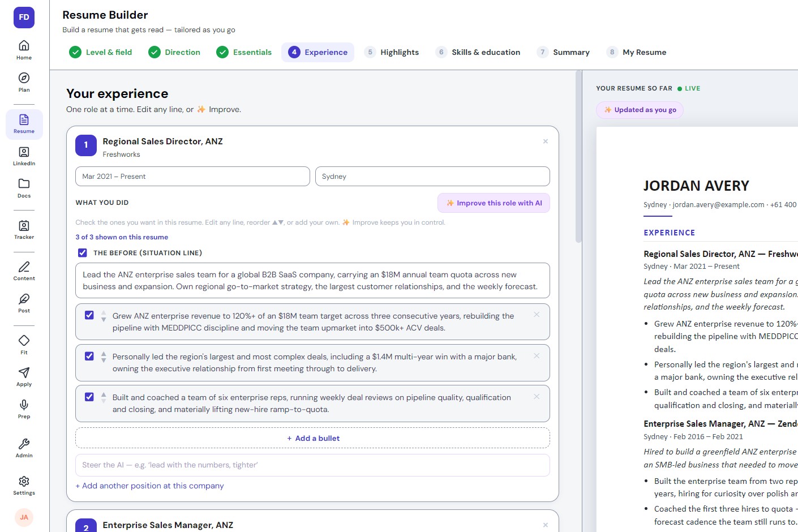Go to the Highlights step
Viewport: 798px width, 532px height.
click(392, 52)
